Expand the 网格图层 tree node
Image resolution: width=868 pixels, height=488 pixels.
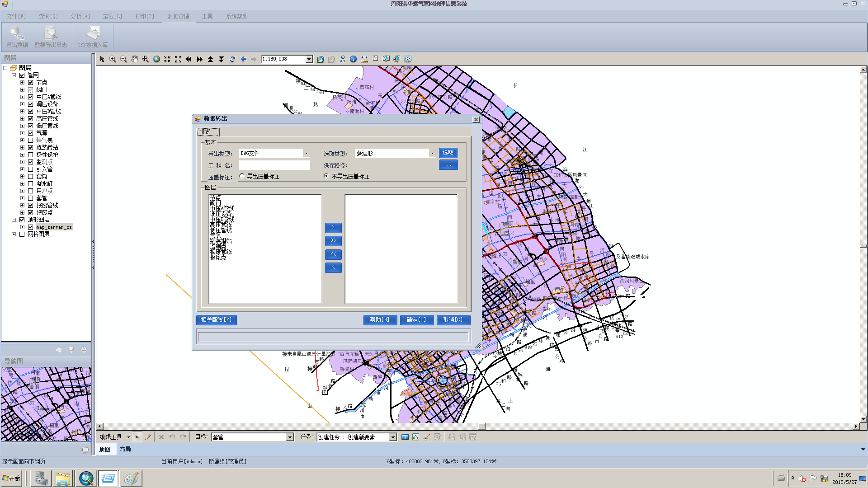pyautogui.click(x=14, y=234)
